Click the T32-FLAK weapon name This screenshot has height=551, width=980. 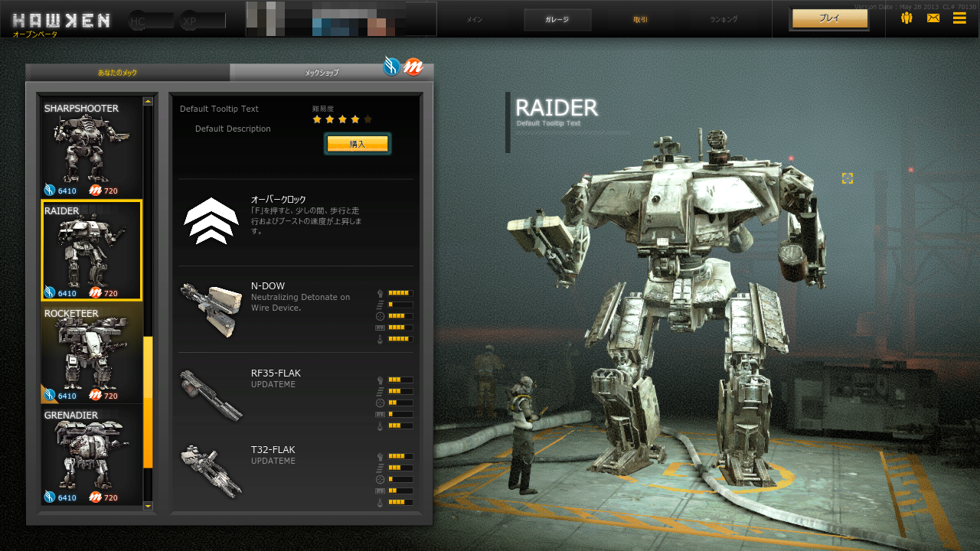tap(273, 450)
